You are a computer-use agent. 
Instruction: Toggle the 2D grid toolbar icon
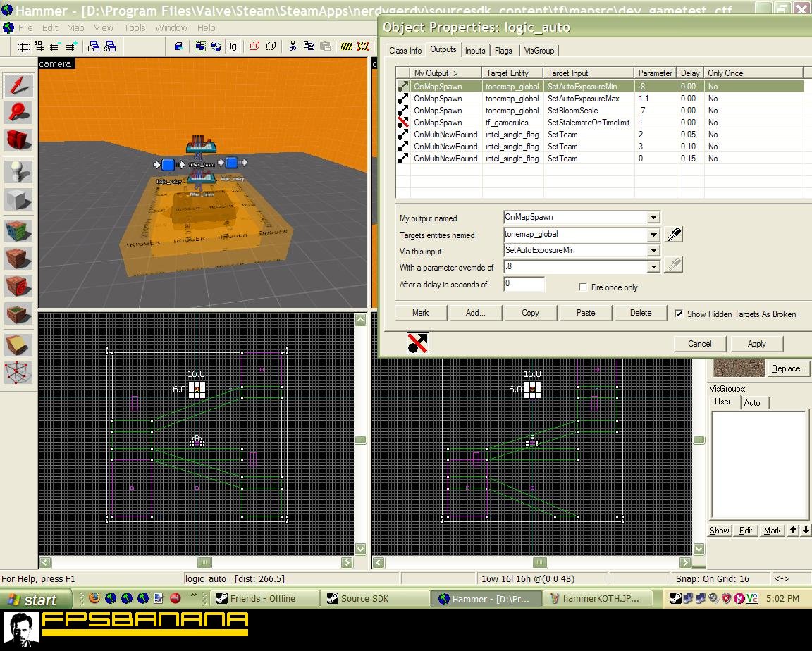pyautogui.click(x=24, y=46)
